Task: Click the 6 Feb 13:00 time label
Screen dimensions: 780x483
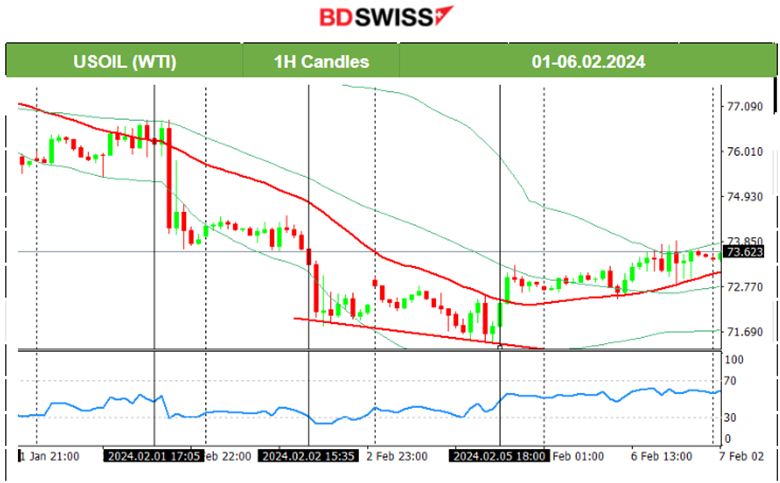Action: tap(662, 456)
